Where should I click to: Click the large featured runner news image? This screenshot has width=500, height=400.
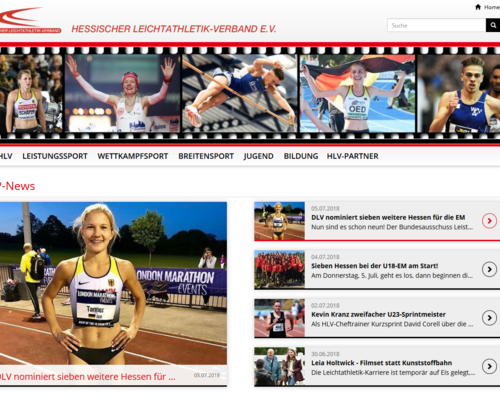coord(113,283)
